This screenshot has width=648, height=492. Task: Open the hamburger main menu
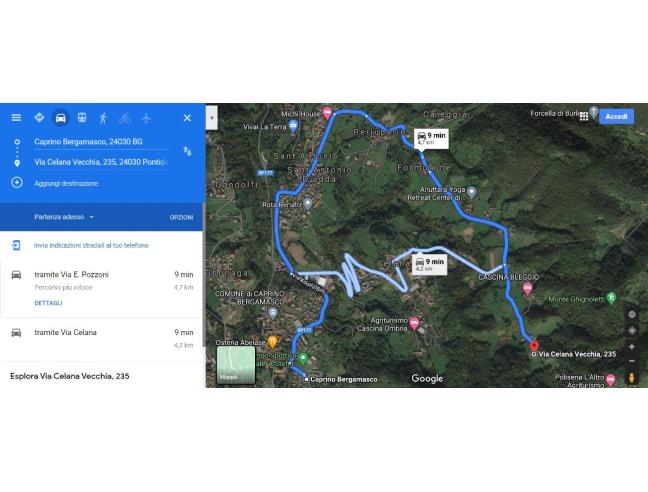pos(16,118)
